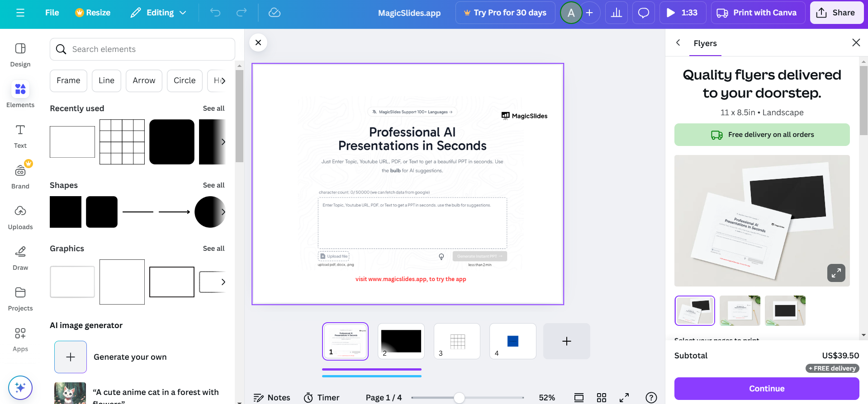Open the comments speech bubble
The image size is (868, 404).
[644, 13]
